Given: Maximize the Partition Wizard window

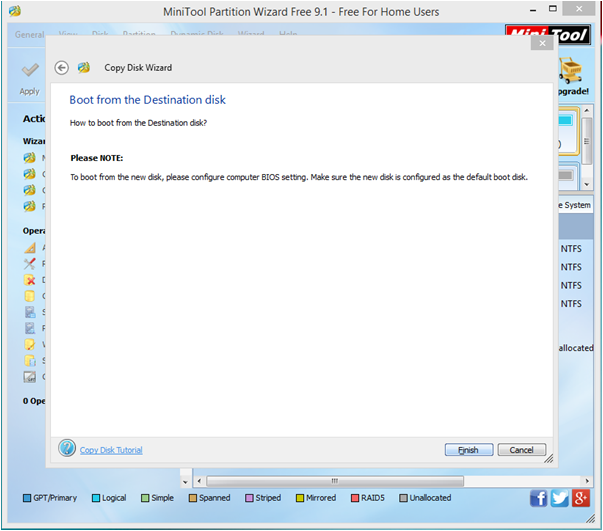Looking at the screenshot, I should [553, 9].
